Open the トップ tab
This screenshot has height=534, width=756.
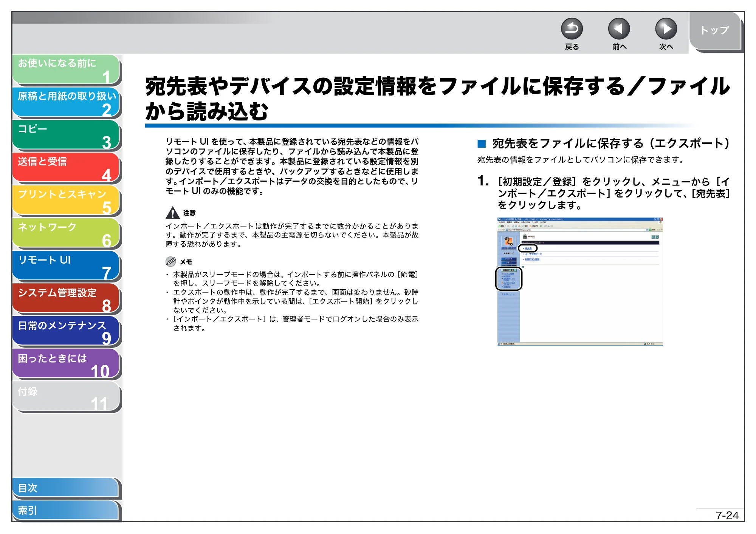[x=715, y=31]
